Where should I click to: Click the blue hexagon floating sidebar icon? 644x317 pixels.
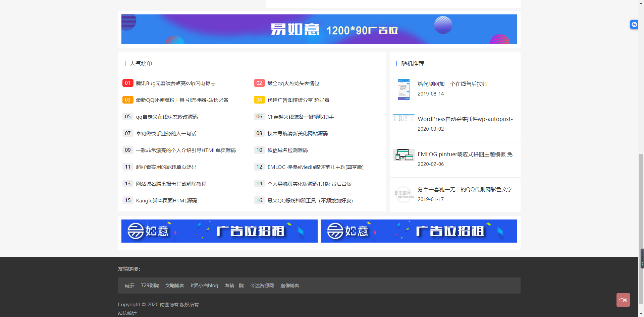click(634, 24)
